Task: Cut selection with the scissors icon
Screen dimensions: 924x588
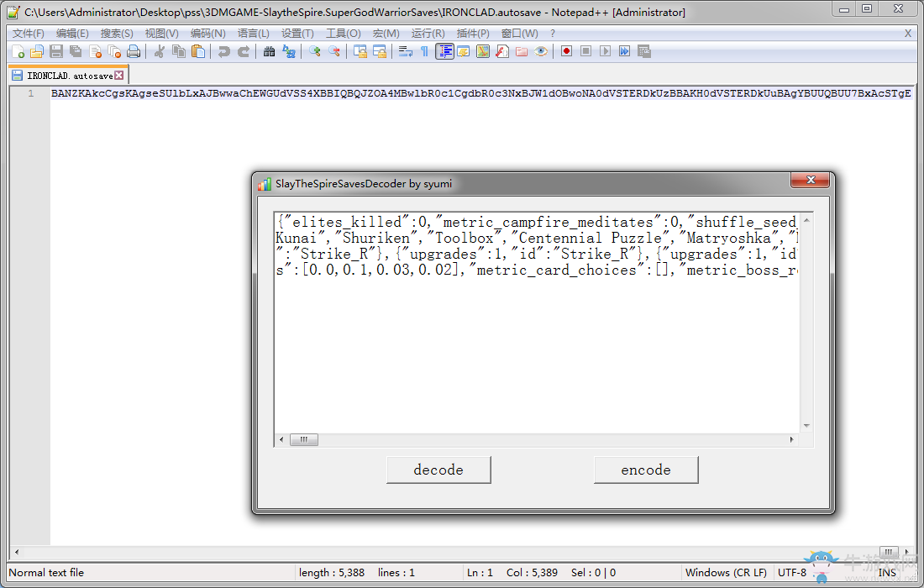Action: (x=159, y=52)
